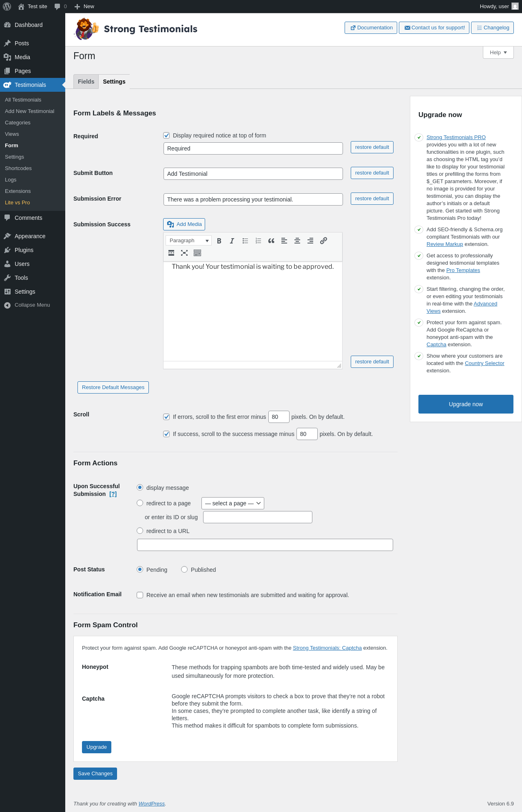Open the Paragraph format dropdown

click(x=189, y=241)
